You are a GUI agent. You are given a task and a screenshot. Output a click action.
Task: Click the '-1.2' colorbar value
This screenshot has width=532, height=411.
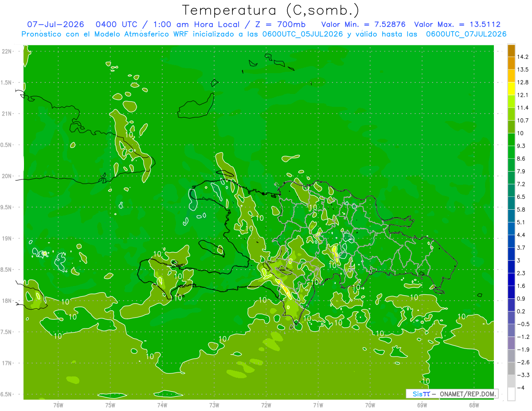tap(523, 337)
